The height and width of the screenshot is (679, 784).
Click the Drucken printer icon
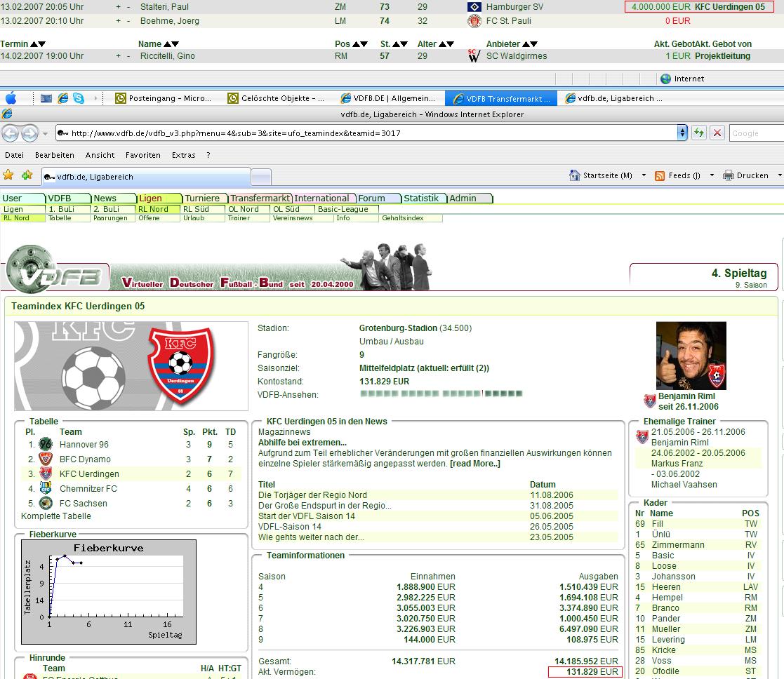[729, 175]
